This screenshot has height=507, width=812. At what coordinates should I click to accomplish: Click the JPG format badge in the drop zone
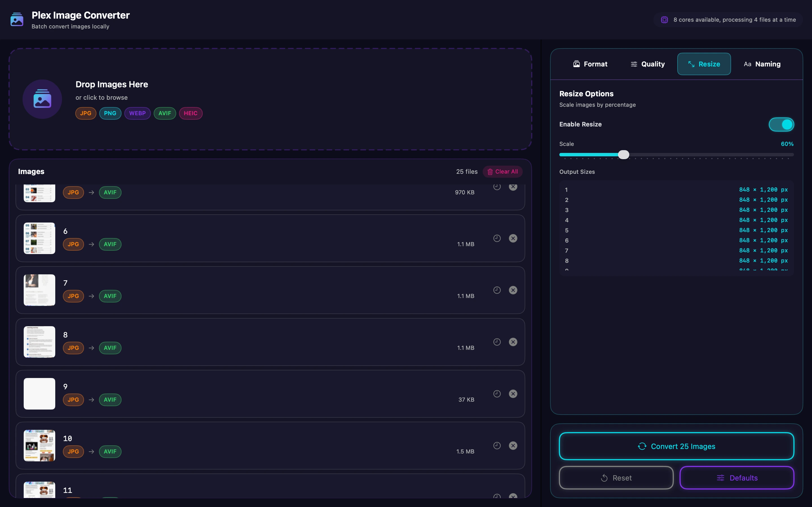[x=86, y=113]
